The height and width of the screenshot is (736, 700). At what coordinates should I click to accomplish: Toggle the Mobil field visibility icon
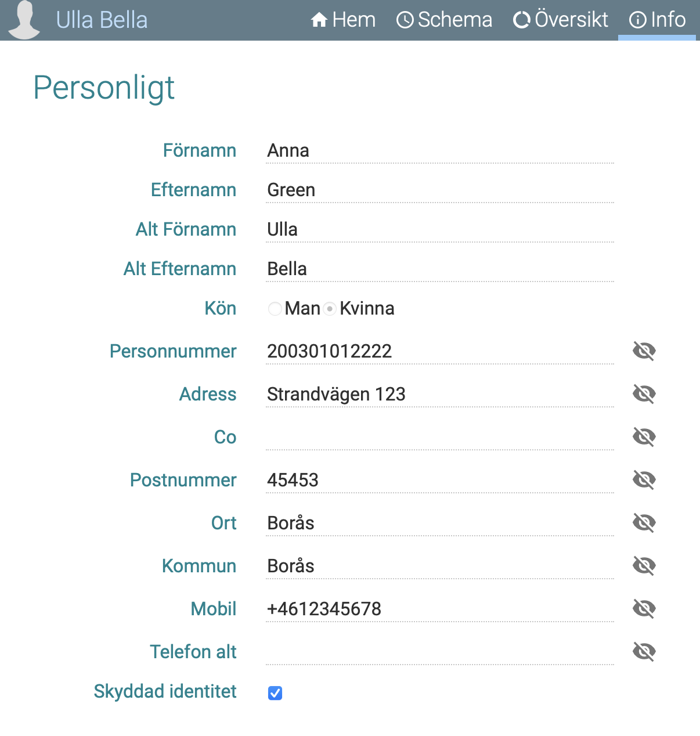[x=644, y=609]
